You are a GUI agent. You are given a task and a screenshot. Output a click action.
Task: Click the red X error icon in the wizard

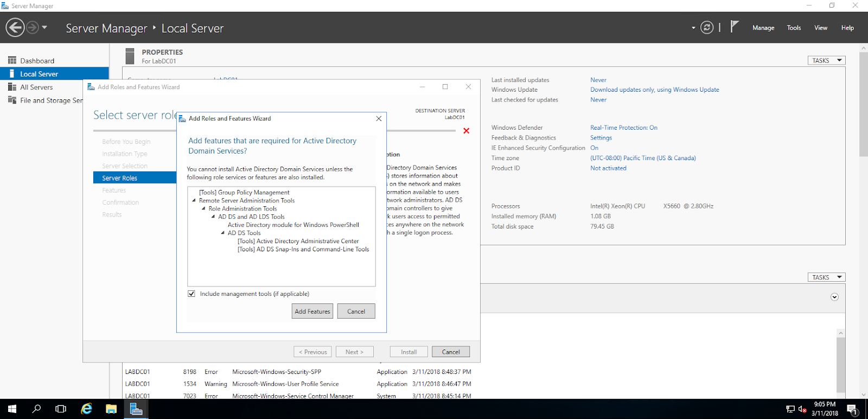(x=466, y=131)
